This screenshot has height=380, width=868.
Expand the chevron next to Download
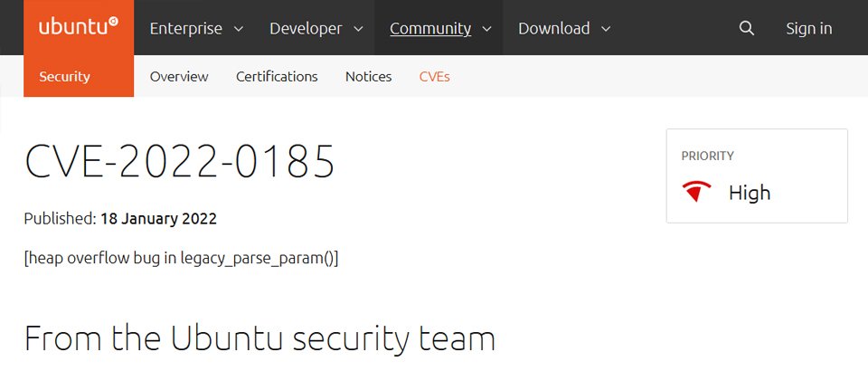606,29
